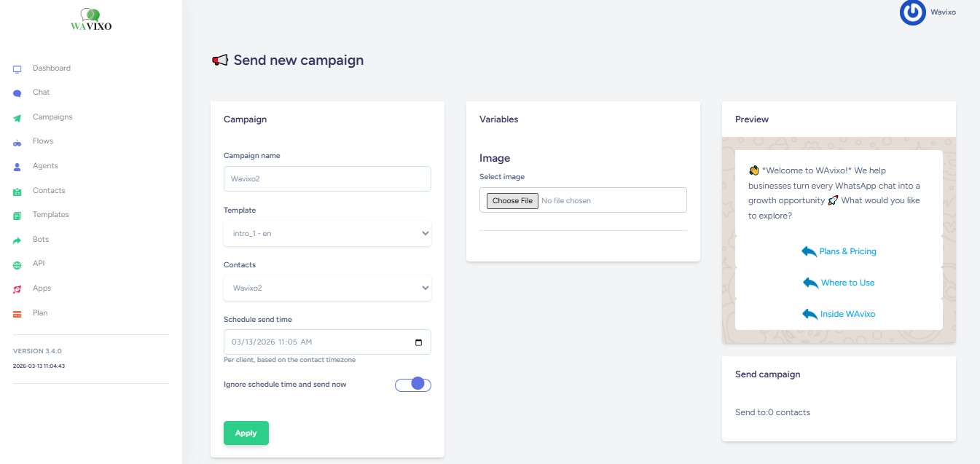Toggle Ignore schedule time and send now
The image size is (980, 464).
pos(413,384)
